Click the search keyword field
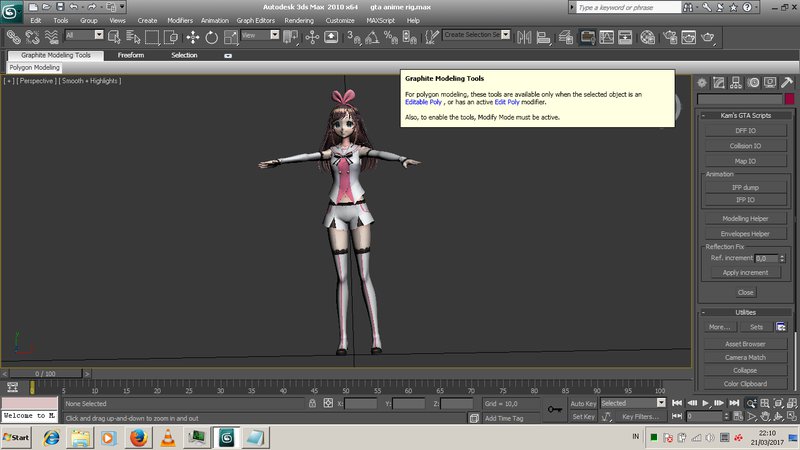 pos(628,7)
